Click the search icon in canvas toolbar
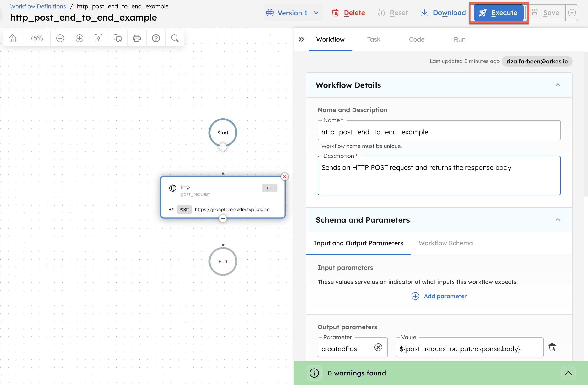 pyautogui.click(x=175, y=38)
